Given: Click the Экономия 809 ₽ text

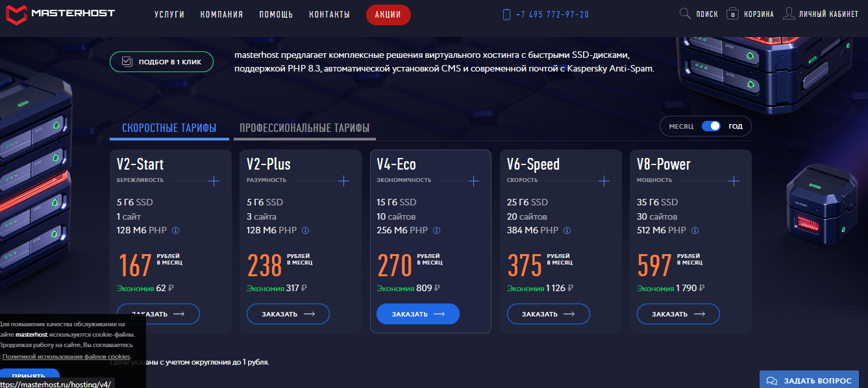Looking at the screenshot, I should [x=408, y=289].
